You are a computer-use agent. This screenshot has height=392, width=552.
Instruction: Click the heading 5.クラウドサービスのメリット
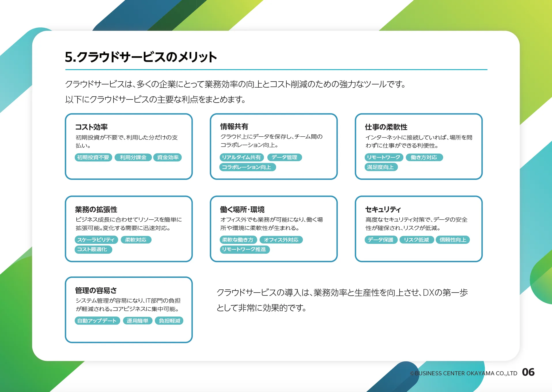point(141,57)
